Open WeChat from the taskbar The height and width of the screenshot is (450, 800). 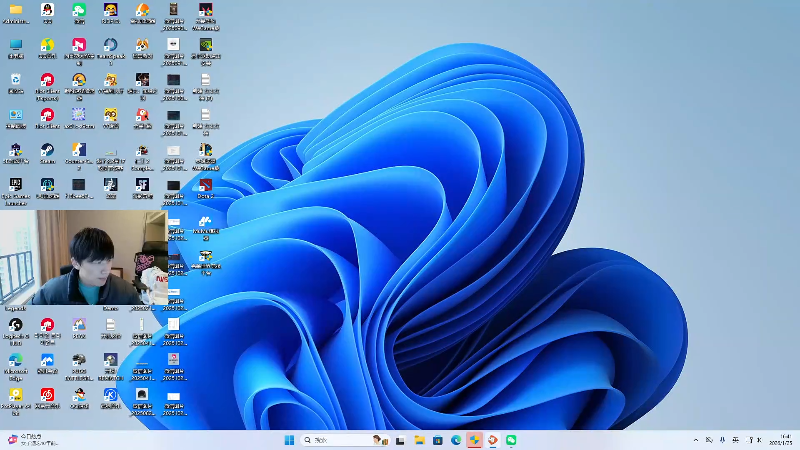511,440
